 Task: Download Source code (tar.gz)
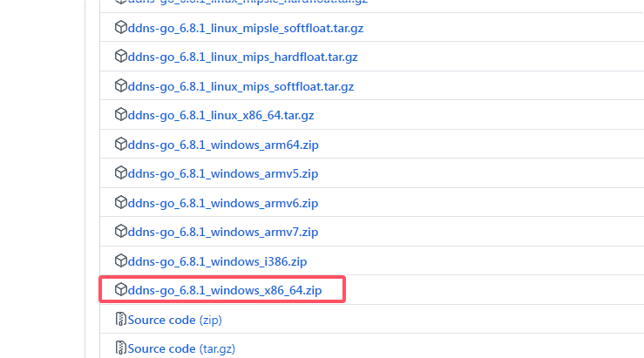pos(181,348)
